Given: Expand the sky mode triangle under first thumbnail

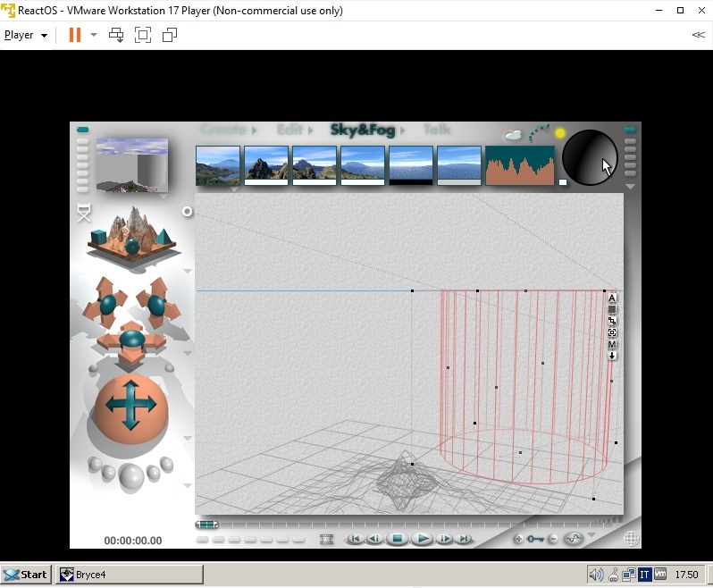Looking at the screenshot, I should tap(234, 189).
